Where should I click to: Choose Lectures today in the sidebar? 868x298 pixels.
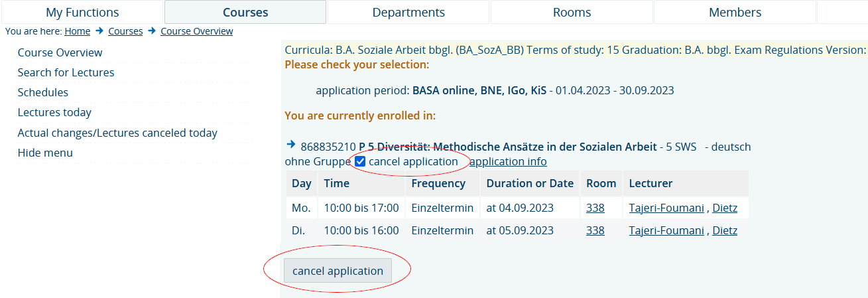point(54,112)
